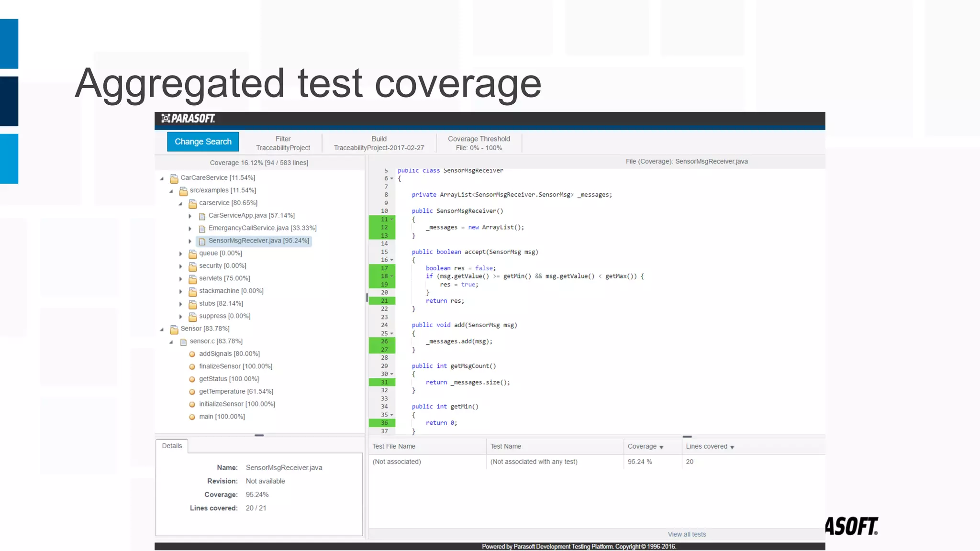The width and height of the screenshot is (980, 551).
Task: Click the vertical splitter between tree and code
Action: [367, 298]
